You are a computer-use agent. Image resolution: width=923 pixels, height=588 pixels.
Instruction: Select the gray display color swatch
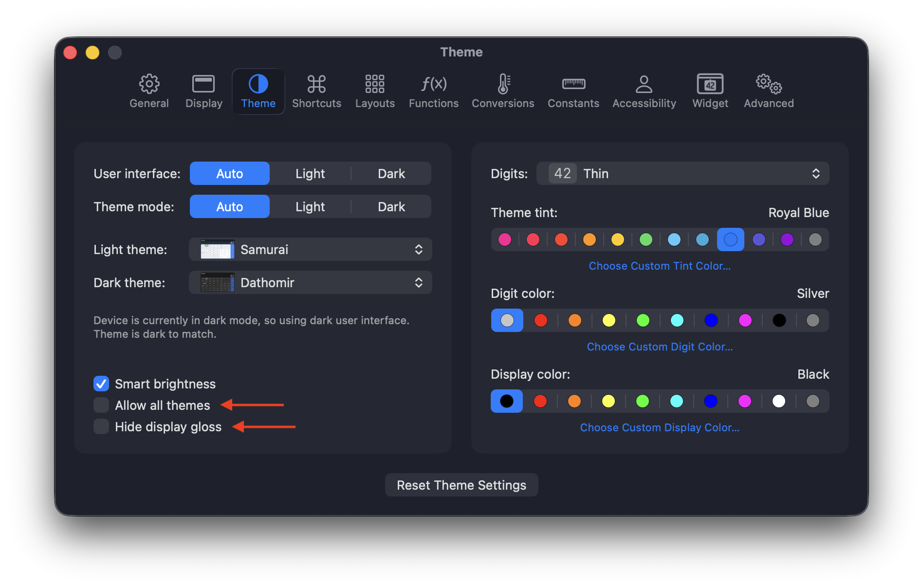point(813,401)
